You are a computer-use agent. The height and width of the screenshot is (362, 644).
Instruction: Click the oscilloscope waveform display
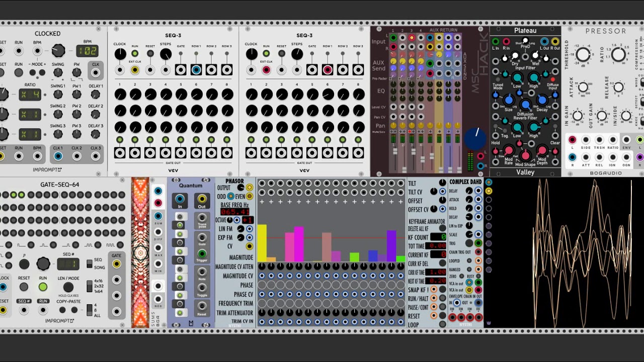point(564,253)
